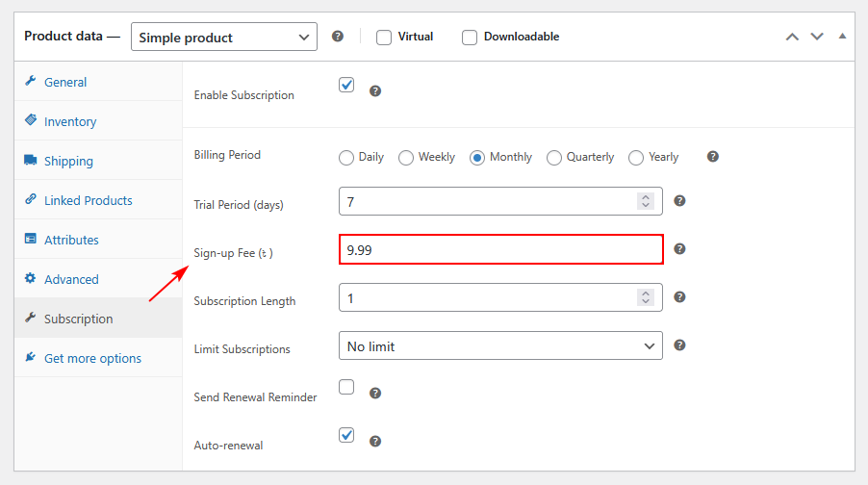Screen dimensions: 868x485
Task: Move Product data panel down
Action: pyautogui.click(x=817, y=38)
